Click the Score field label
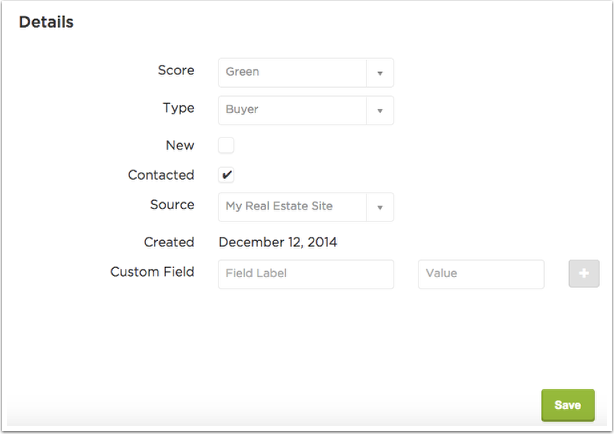The height and width of the screenshot is (434, 614). 176,70
